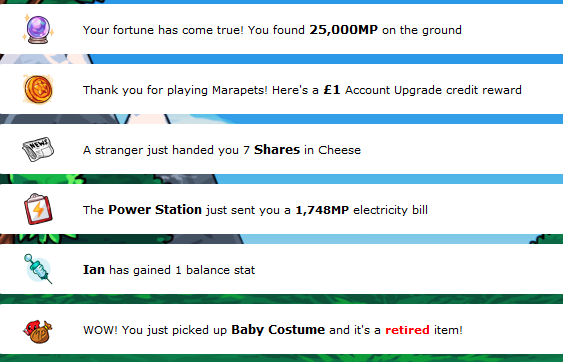
Task: Select the fortune come true notification row
Action: click(282, 29)
